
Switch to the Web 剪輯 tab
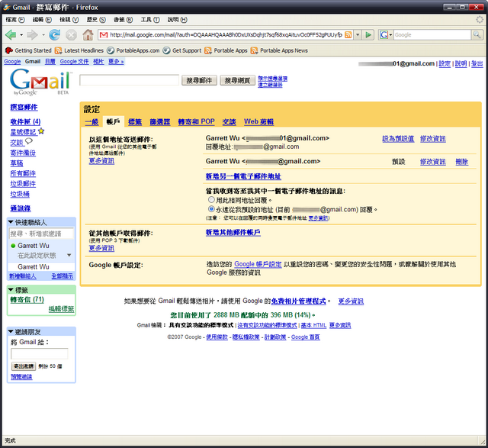pos(259,121)
